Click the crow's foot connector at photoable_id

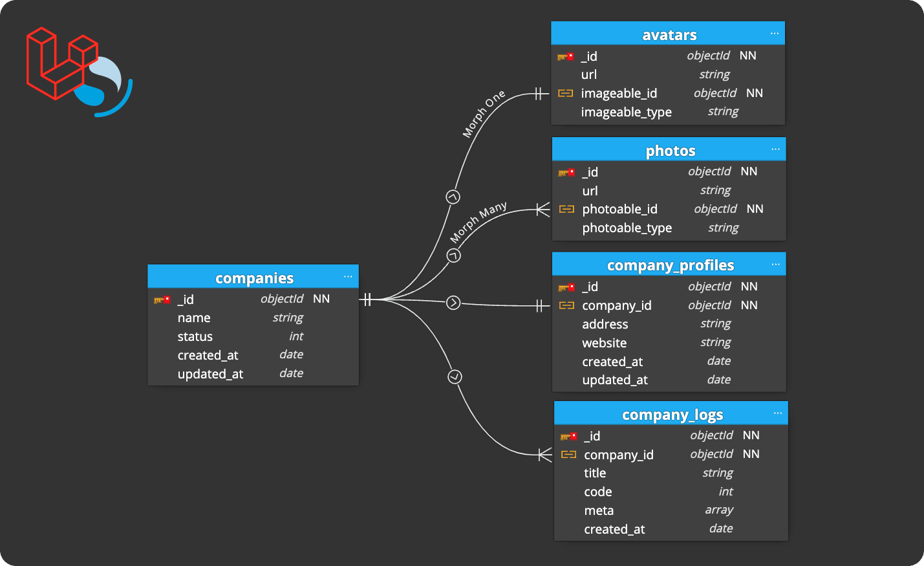tap(543, 210)
